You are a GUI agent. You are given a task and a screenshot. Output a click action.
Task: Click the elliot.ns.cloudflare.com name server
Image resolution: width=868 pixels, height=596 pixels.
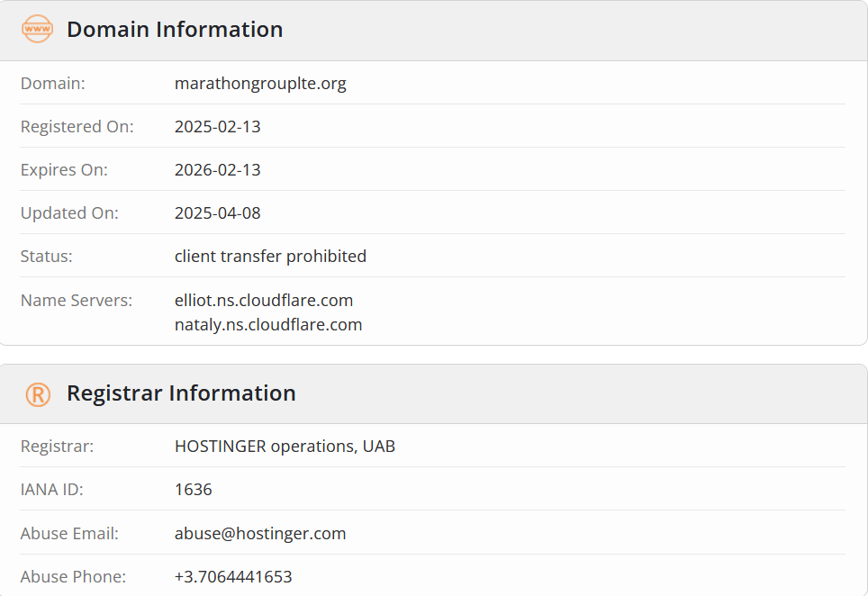pyautogui.click(x=264, y=300)
